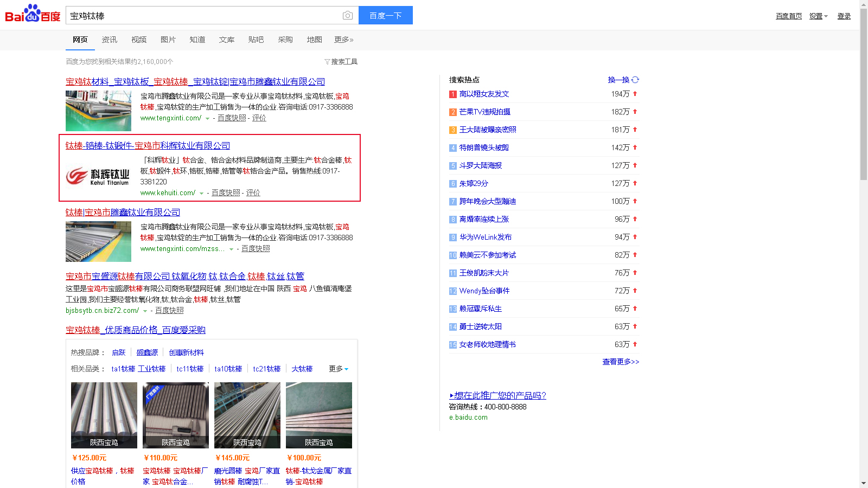The image size is (868, 488).
Task: Open result 宝鸡钛材料_宝鸡钛板 腾鑫钛业
Action: [x=195, y=82]
